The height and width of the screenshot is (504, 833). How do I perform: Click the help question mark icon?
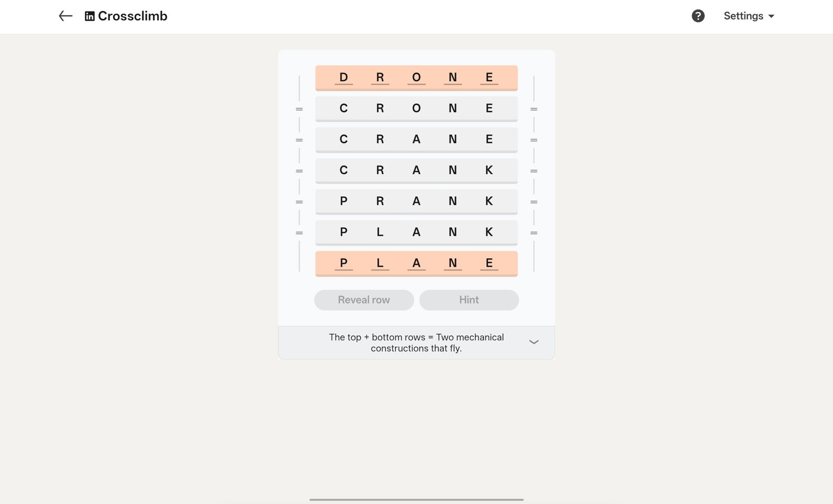click(698, 16)
